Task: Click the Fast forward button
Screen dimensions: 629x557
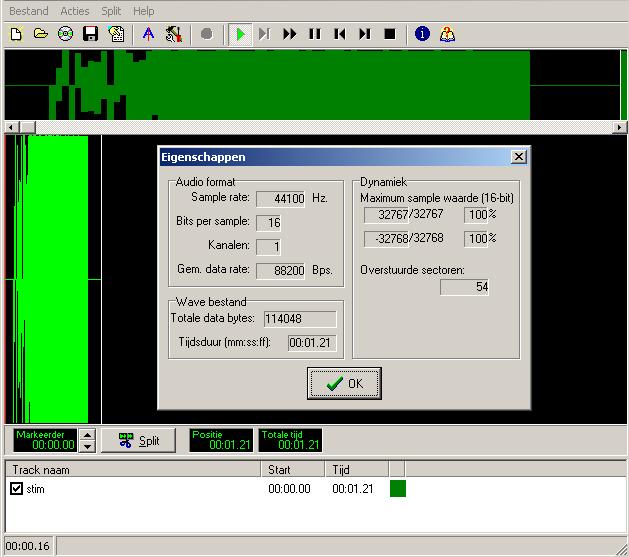Action: click(290, 34)
